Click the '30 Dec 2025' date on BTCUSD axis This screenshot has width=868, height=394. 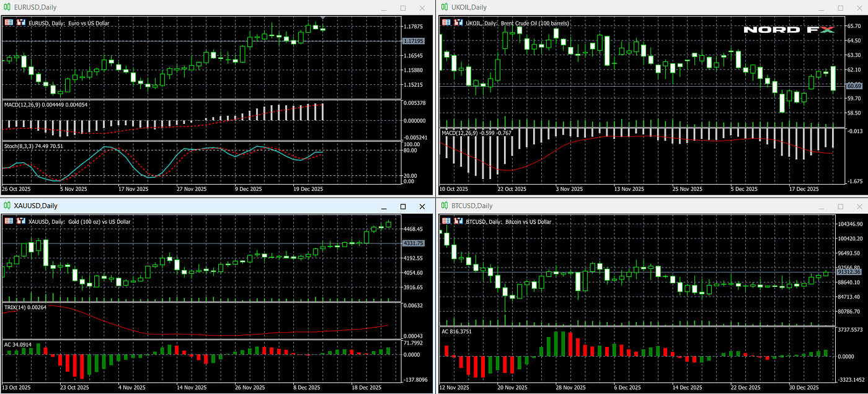click(805, 387)
